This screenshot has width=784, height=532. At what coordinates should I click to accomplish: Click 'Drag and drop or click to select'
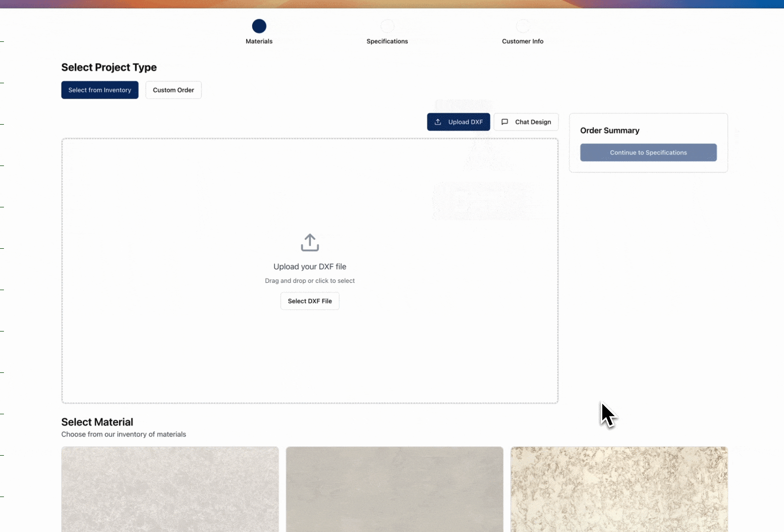tap(310, 281)
